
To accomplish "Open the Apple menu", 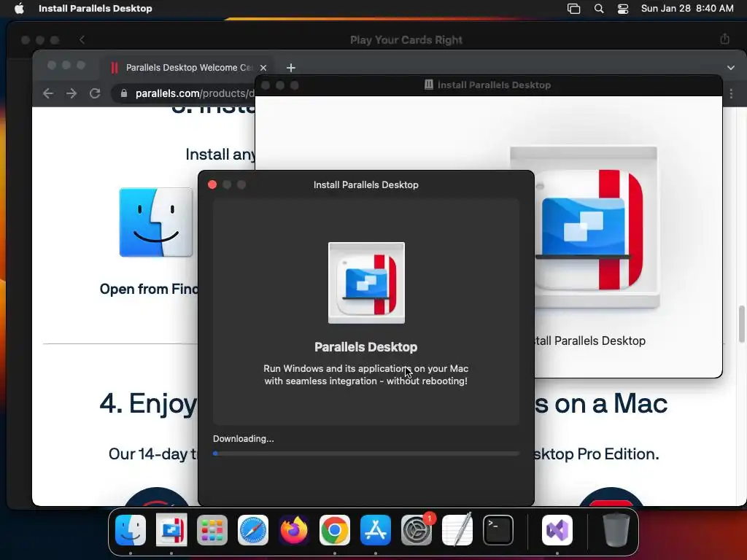I will click(x=19, y=8).
